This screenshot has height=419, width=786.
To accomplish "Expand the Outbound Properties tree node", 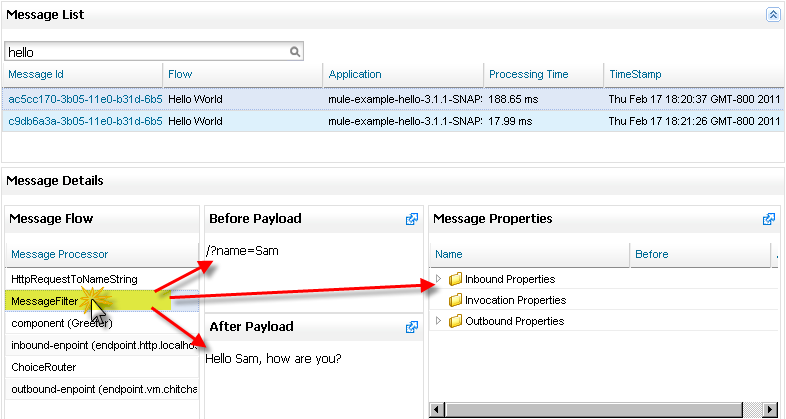I will pyautogui.click(x=439, y=321).
